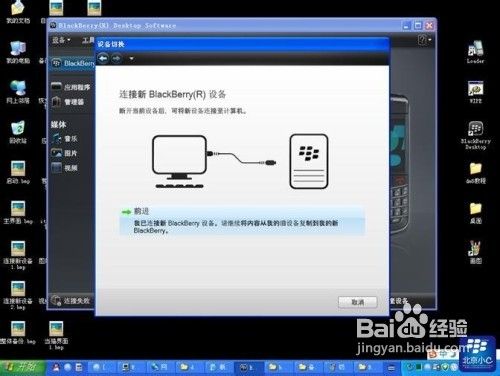The image size is (500, 376).
Task: Click the 连接失败 connection status icon
Action: [x=56, y=300]
